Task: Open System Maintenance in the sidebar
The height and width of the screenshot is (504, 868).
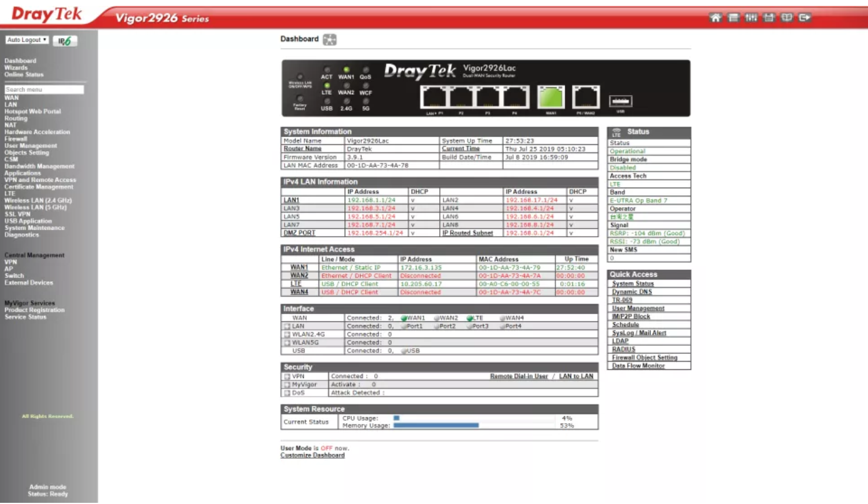Action: [35, 228]
